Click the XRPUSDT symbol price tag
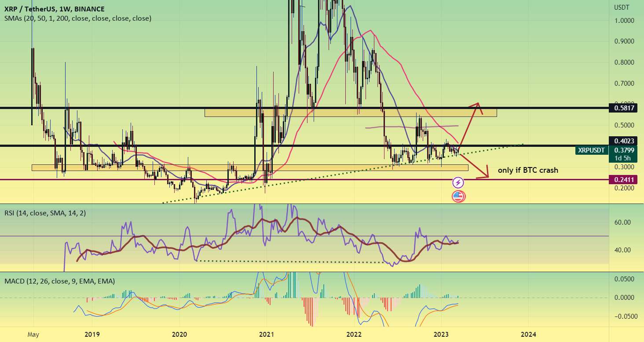The image size is (644, 342). (x=591, y=150)
